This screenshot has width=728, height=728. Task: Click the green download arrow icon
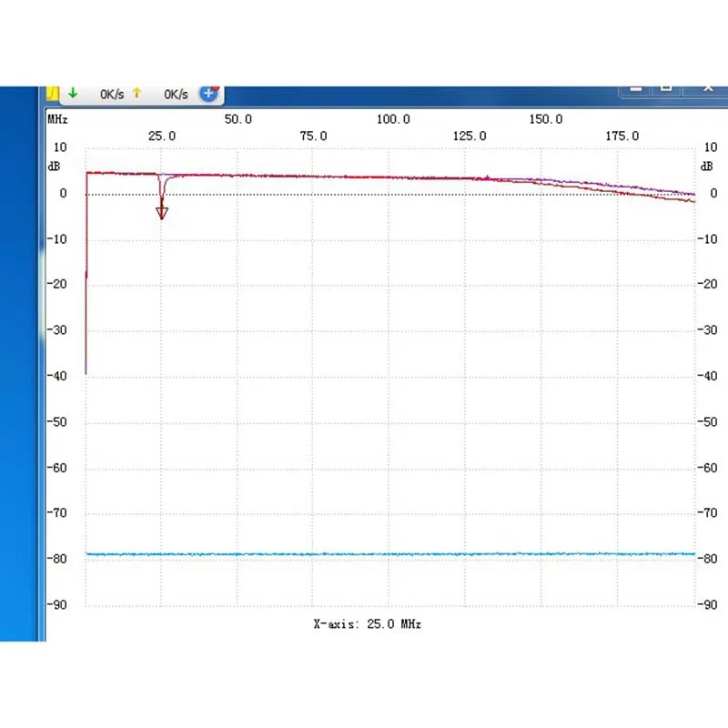73,93
